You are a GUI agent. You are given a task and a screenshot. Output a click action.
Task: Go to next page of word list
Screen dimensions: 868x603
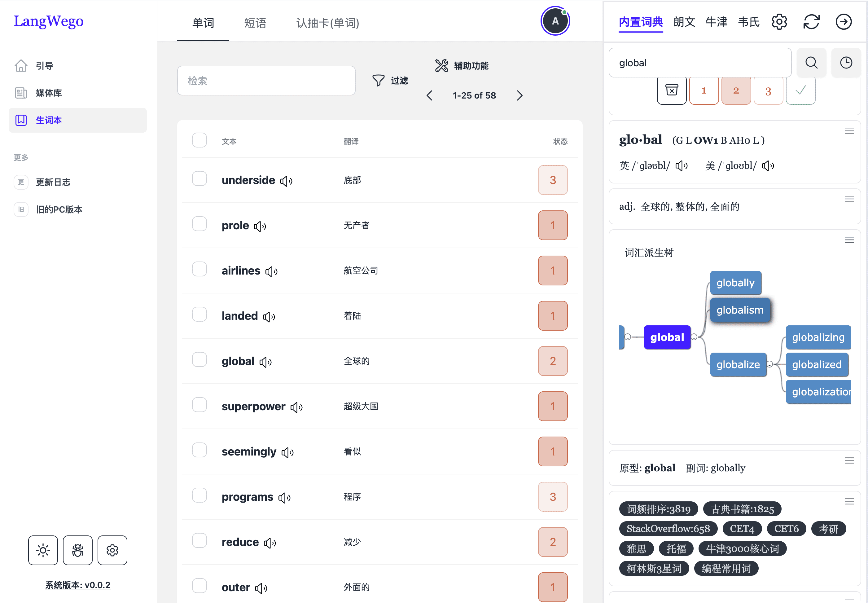coord(520,95)
